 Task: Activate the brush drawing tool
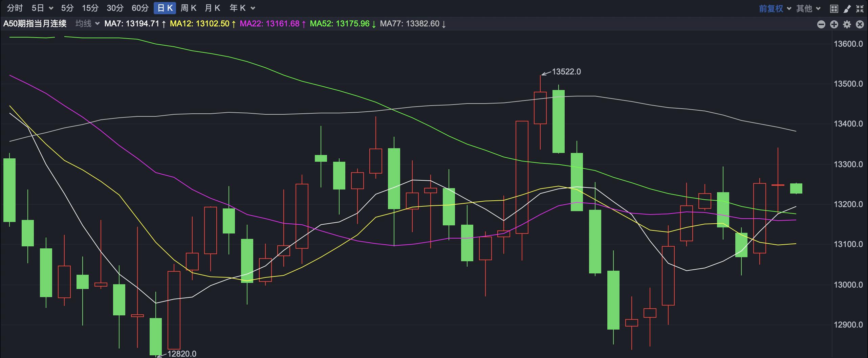847,8
